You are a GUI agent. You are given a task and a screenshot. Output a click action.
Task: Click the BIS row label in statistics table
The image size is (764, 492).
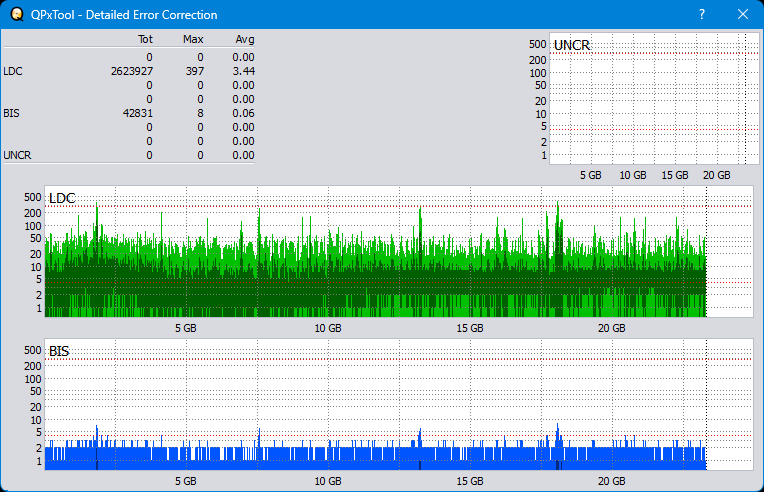(11, 113)
